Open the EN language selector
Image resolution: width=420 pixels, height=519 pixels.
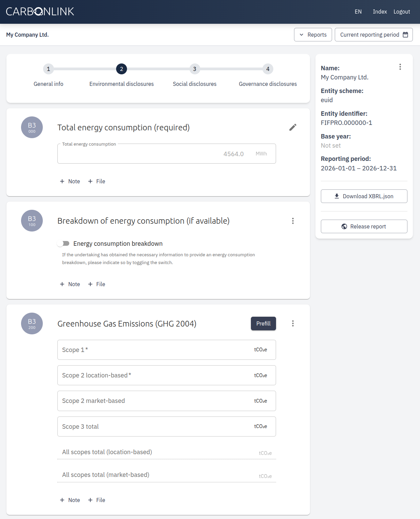tap(358, 12)
